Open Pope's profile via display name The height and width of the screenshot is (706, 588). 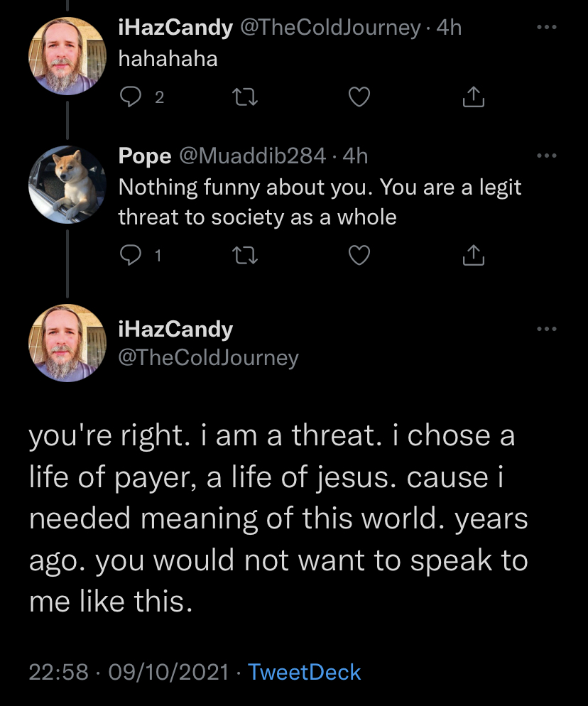[145, 156]
